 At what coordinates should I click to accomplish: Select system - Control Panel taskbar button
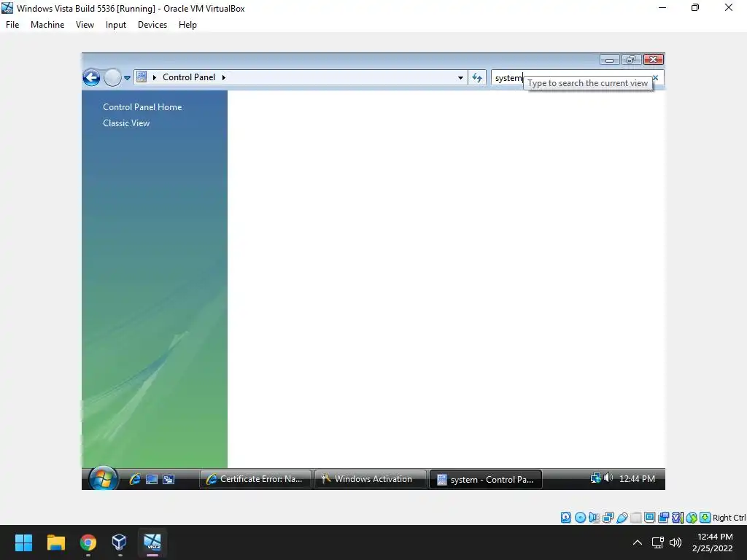pyautogui.click(x=485, y=480)
